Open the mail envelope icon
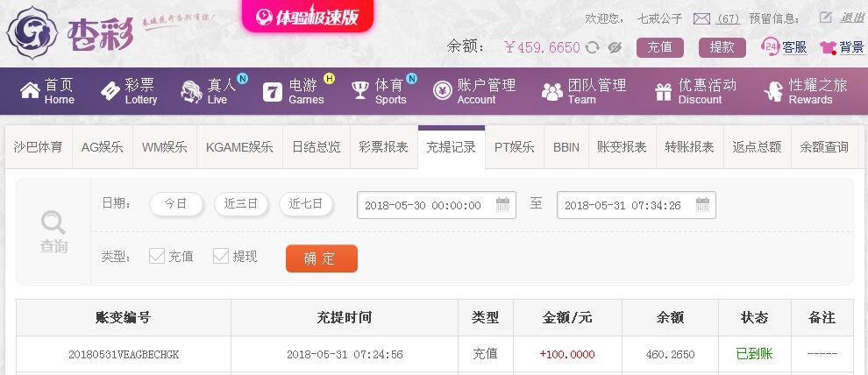Viewport: 868px width, 375px height. [701, 18]
